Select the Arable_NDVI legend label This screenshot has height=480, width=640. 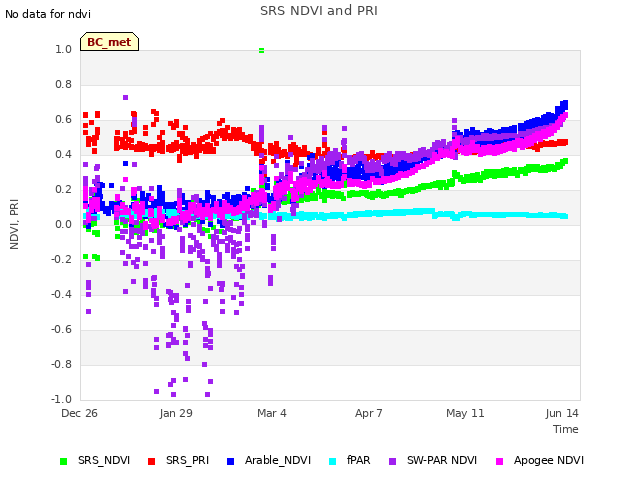point(278,460)
